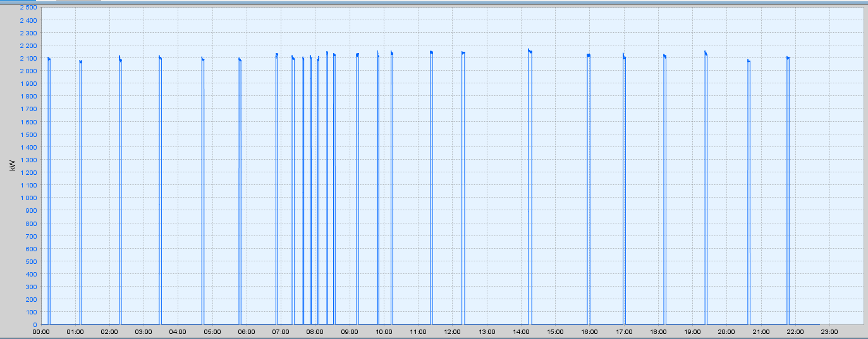Click the kW axis unit label
868x339 pixels.
[x=12, y=166]
